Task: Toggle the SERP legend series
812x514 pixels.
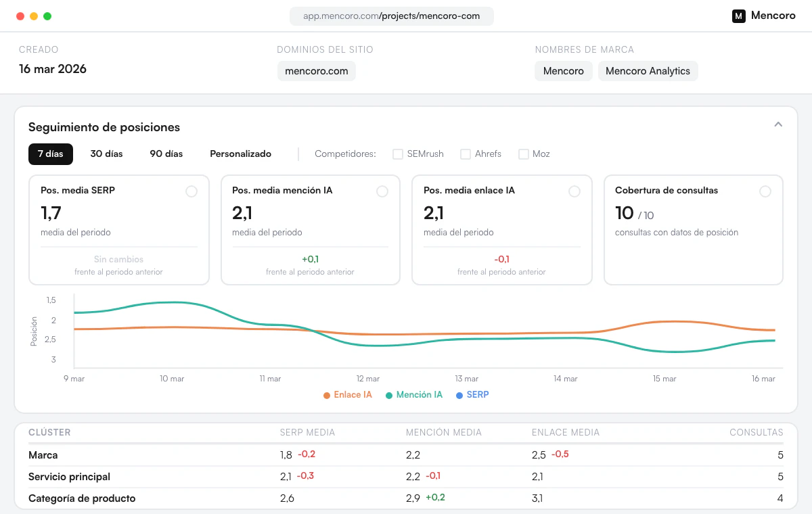Action: coord(472,395)
